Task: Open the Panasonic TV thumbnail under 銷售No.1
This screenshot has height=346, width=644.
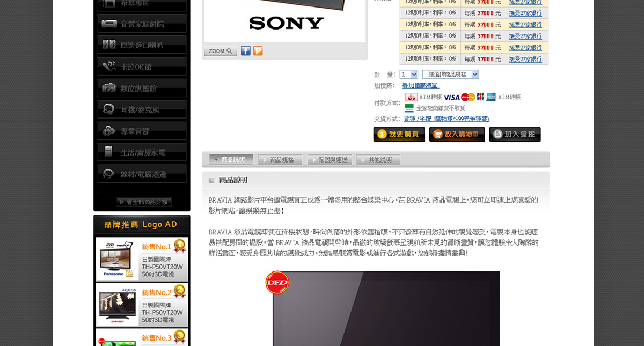Action: click(118, 260)
